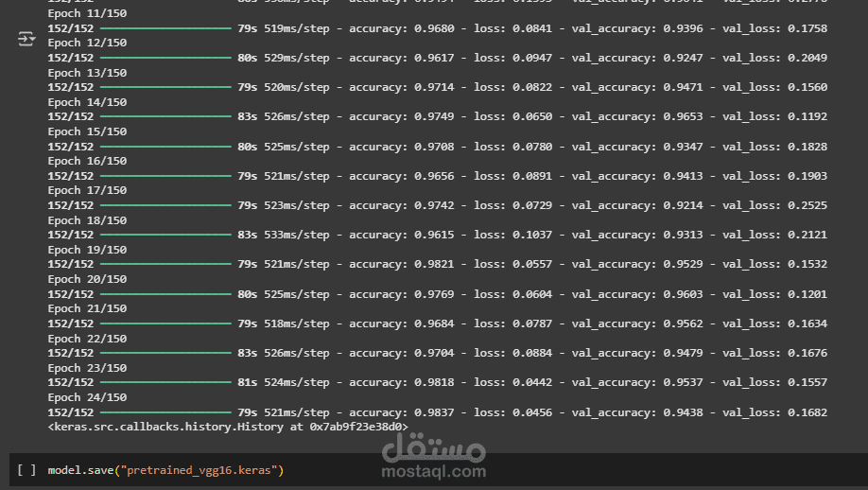
Task: Click val_accuracy value 0.9396
Action: [683, 28]
